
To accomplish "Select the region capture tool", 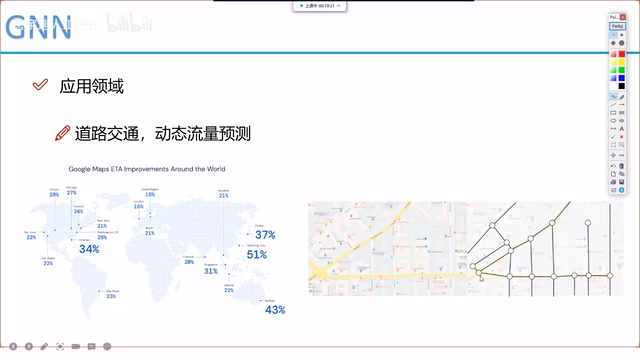I will tap(613, 145).
